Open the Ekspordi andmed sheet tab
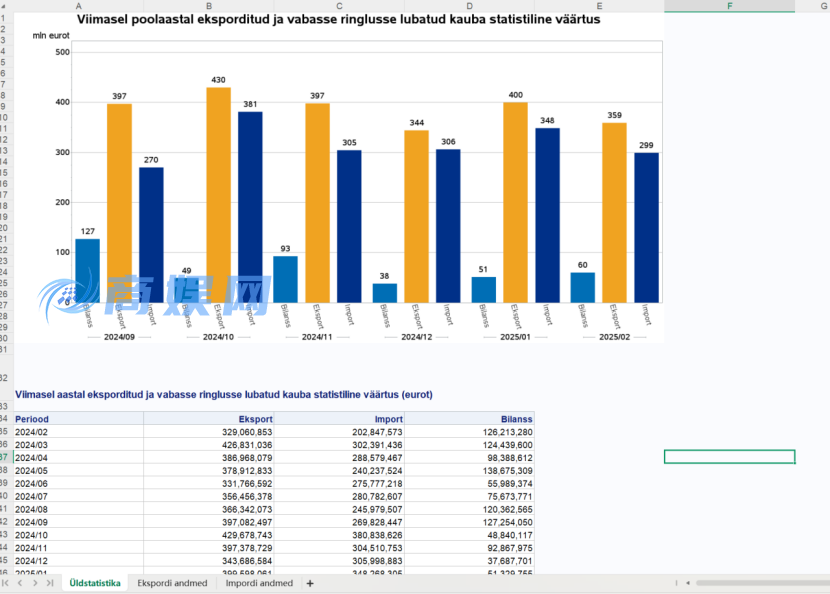This screenshot has width=830, height=594. (x=172, y=583)
